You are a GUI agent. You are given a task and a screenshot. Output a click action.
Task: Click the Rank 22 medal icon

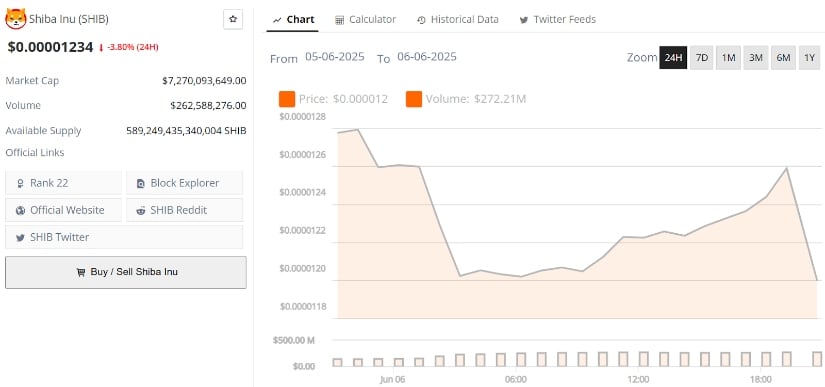21,184
